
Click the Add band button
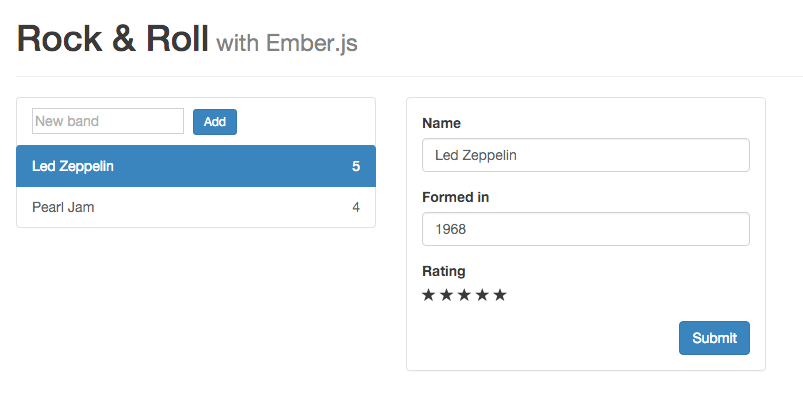215,122
